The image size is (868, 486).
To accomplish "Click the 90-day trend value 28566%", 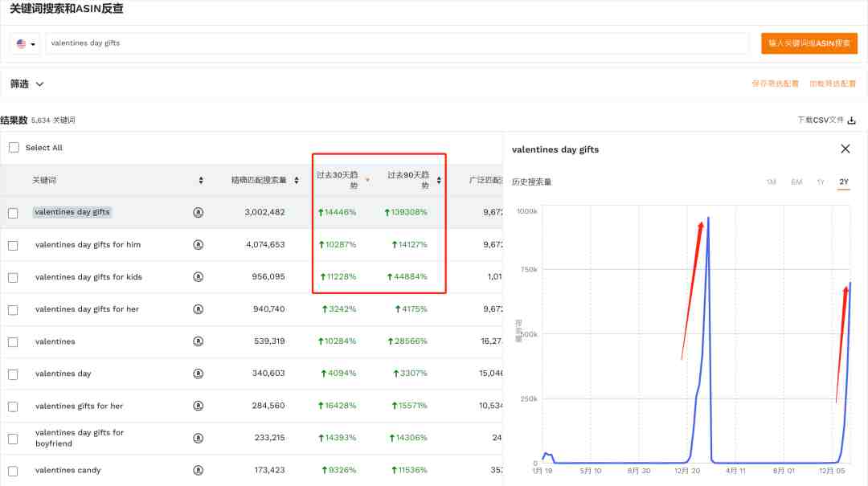I will click(407, 341).
